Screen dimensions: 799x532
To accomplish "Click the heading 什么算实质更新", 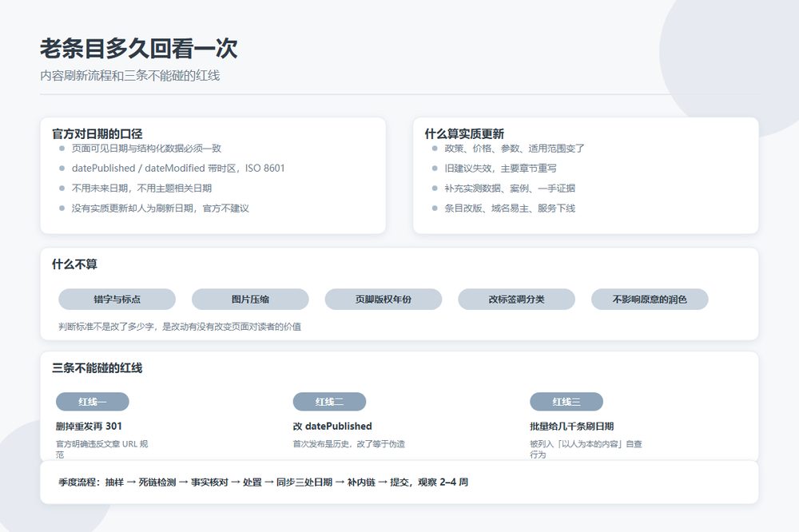I will (x=464, y=134).
